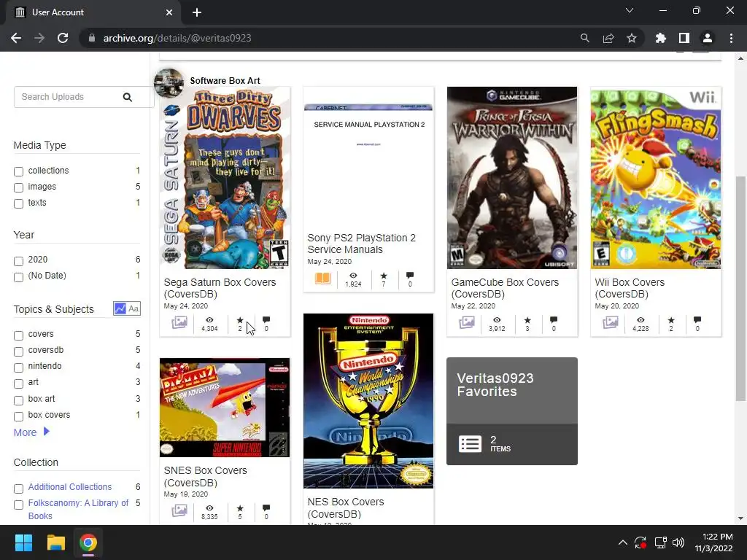The image size is (747, 560).
Task: Expand More topics and subjects
Action: [31, 432]
